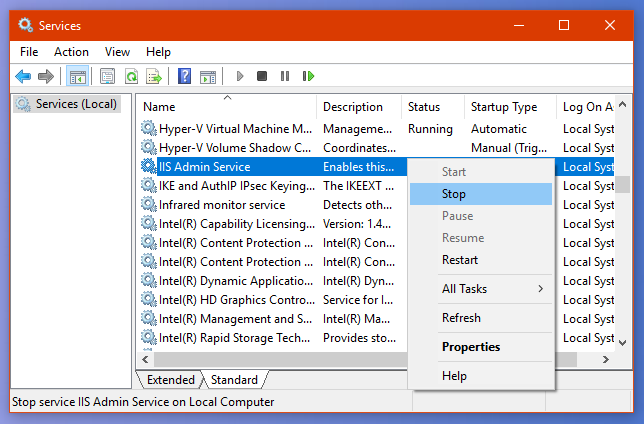The image size is (644, 424).
Task: Sort by the Name column header
Action: pyautogui.click(x=228, y=107)
